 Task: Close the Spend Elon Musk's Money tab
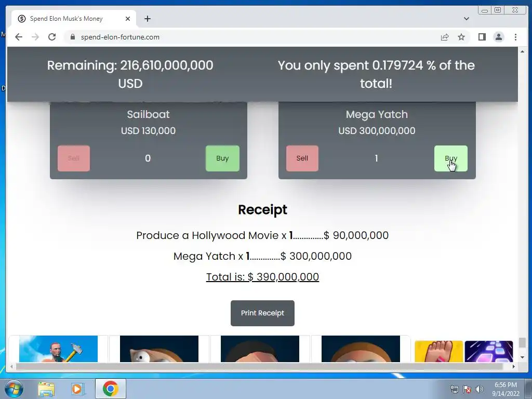click(x=128, y=19)
